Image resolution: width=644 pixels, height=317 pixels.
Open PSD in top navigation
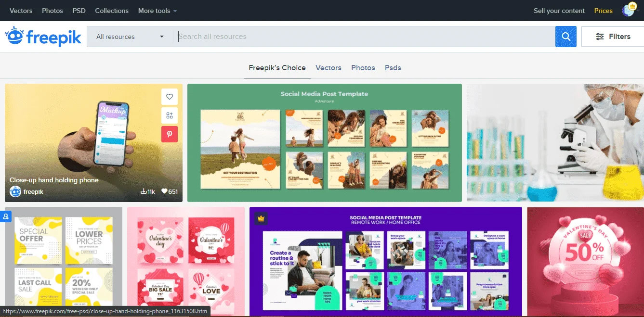(79, 11)
